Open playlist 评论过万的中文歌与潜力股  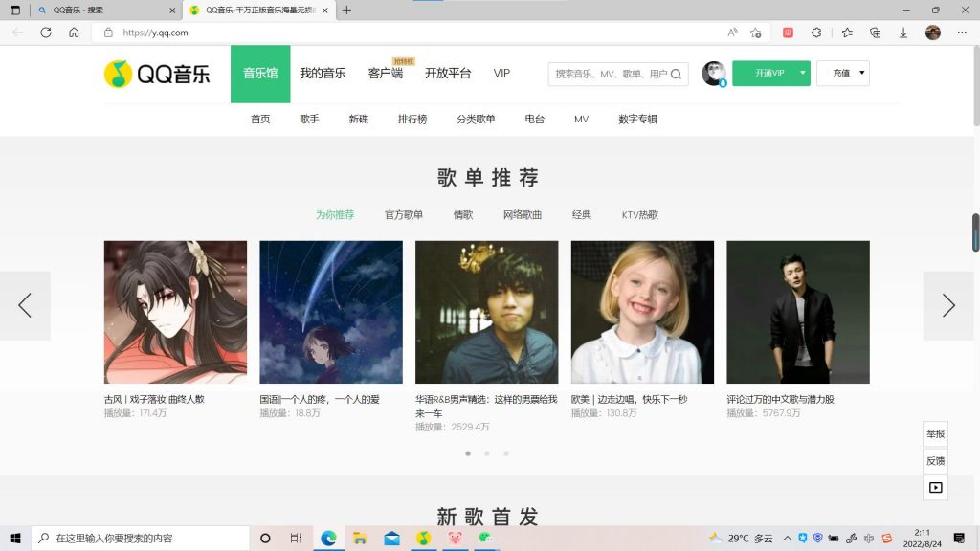(780, 399)
